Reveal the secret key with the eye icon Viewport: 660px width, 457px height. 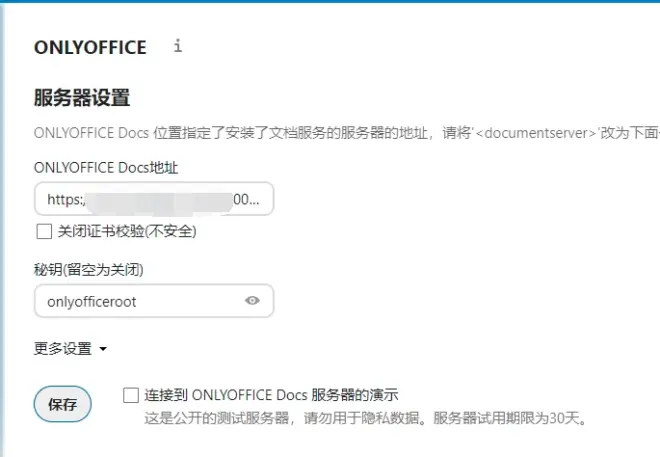252,300
